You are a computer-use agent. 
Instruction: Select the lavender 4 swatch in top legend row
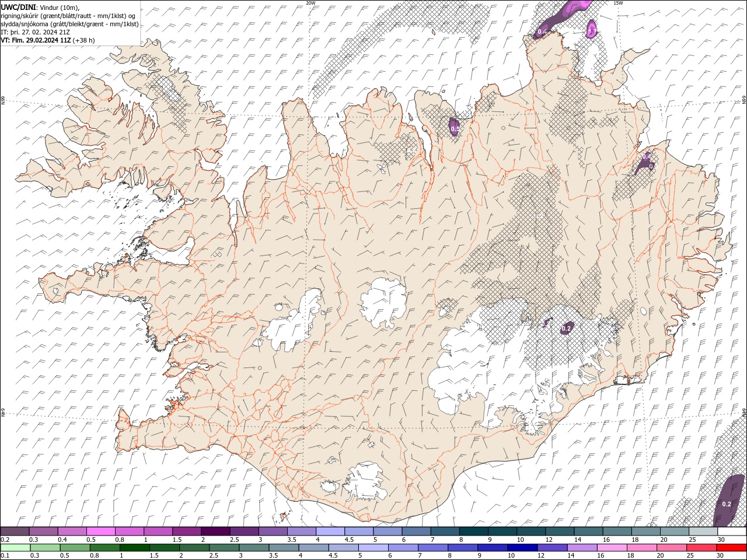330,531
